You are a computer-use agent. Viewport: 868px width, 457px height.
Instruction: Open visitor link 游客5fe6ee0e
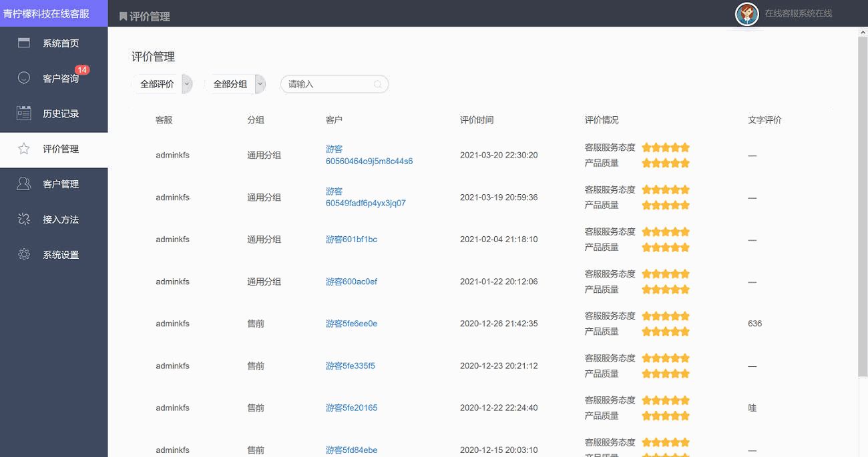[351, 324]
